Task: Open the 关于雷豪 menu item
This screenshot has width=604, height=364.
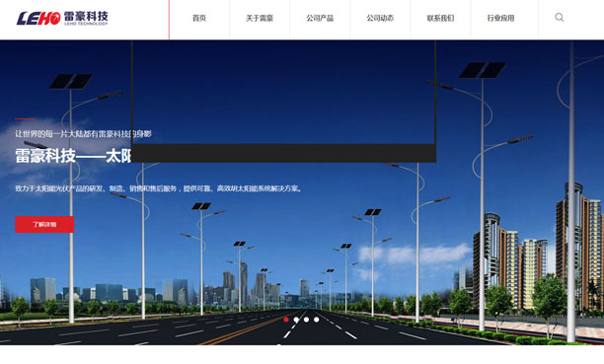Action: tap(260, 18)
